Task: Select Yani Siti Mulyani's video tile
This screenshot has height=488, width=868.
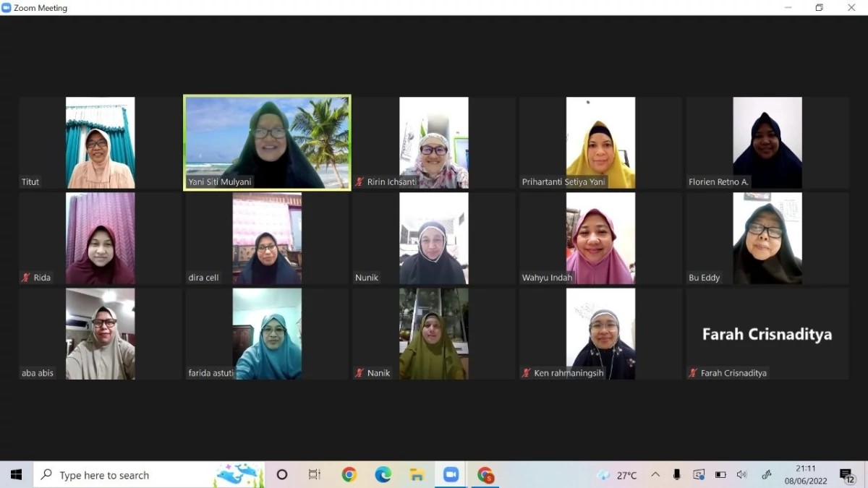Action: coord(267,142)
